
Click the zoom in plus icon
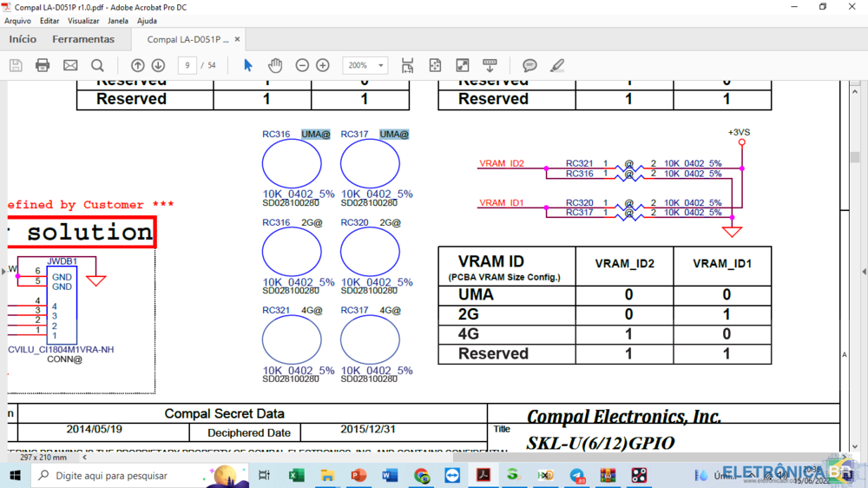pos(323,65)
